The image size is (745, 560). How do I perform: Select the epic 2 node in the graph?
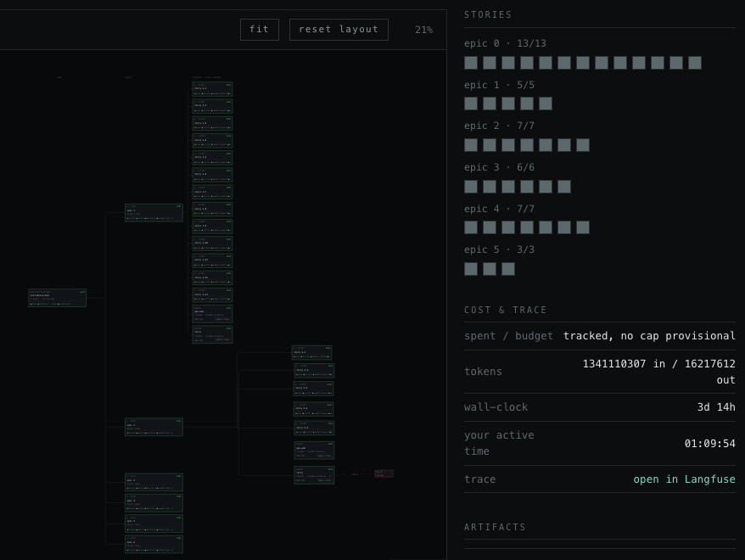click(x=154, y=482)
